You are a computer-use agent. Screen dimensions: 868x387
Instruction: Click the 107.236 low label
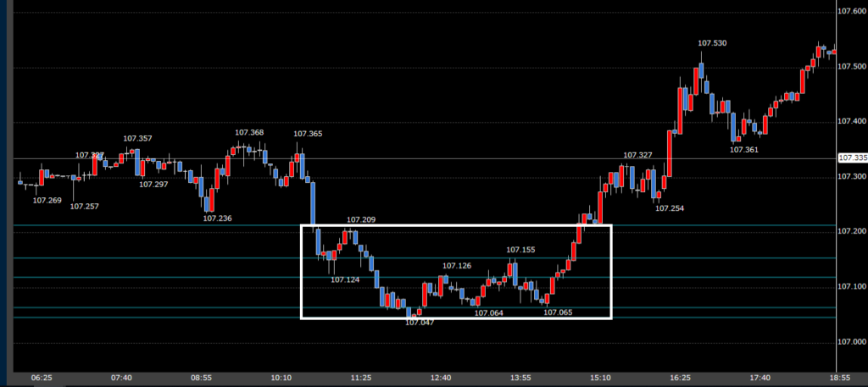pos(217,218)
